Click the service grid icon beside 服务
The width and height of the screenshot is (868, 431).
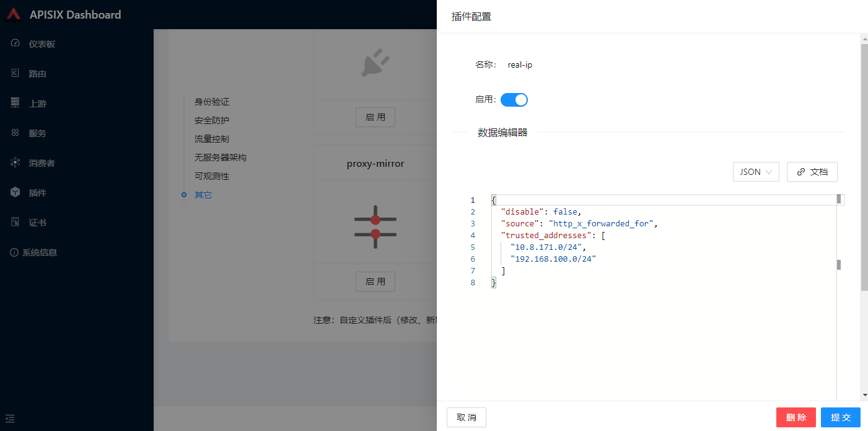click(15, 133)
